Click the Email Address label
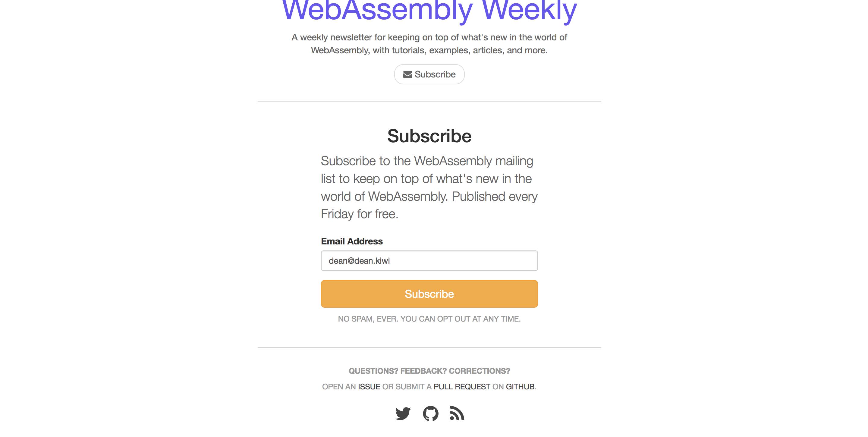Viewport: 868px width, 437px height. (x=352, y=241)
